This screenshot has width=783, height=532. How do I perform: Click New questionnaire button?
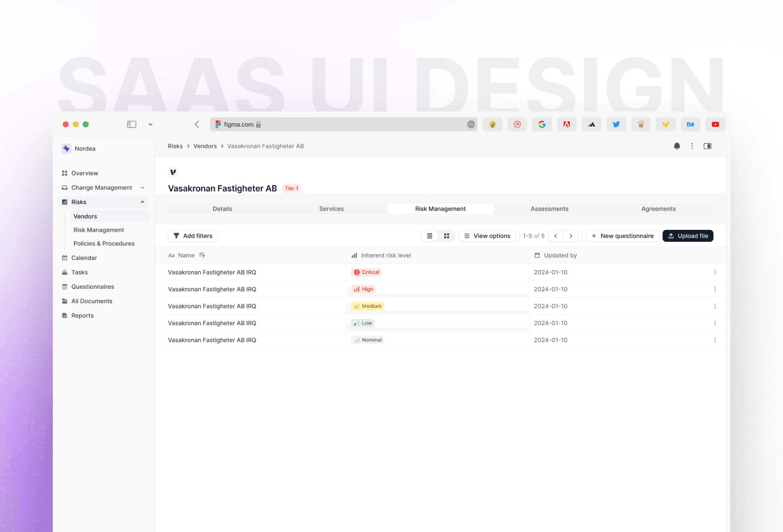pyautogui.click(x=622, y=236)
